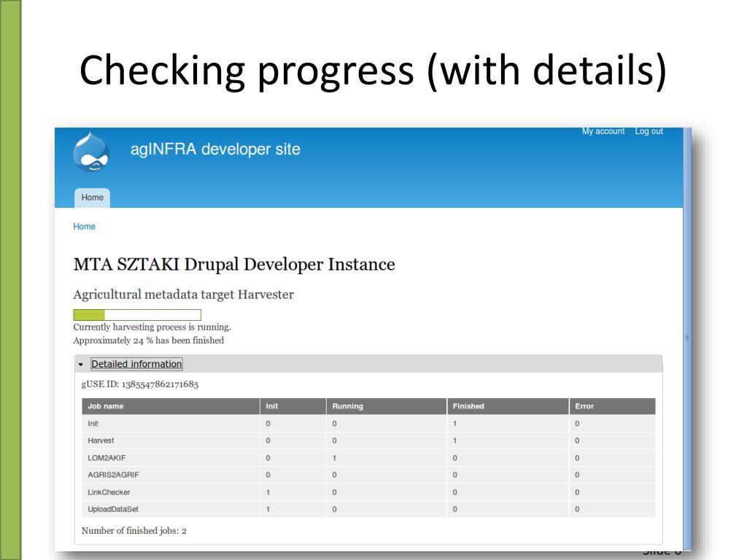Click the Agricultural metadata target Harvester heading
The image size is (747, 560).
(x=183, y=295)
